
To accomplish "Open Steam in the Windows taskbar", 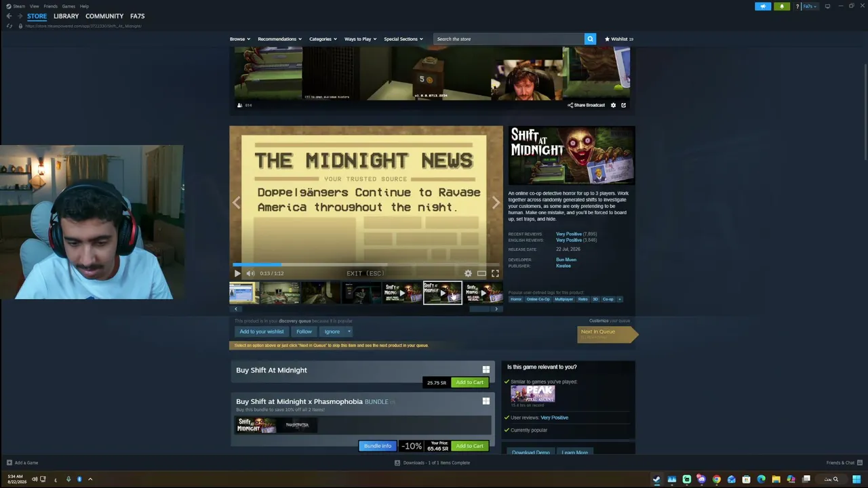I will click(x=656, y=479).
